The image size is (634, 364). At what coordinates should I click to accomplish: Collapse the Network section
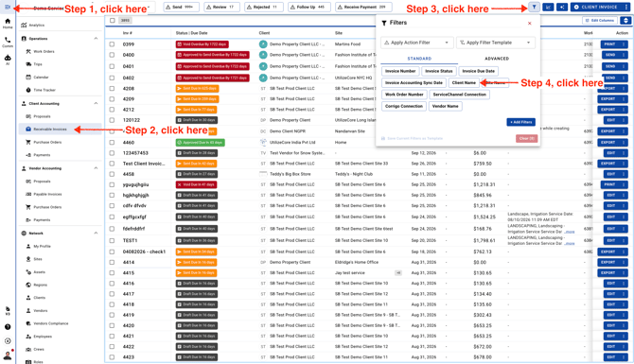pos(96,234)
